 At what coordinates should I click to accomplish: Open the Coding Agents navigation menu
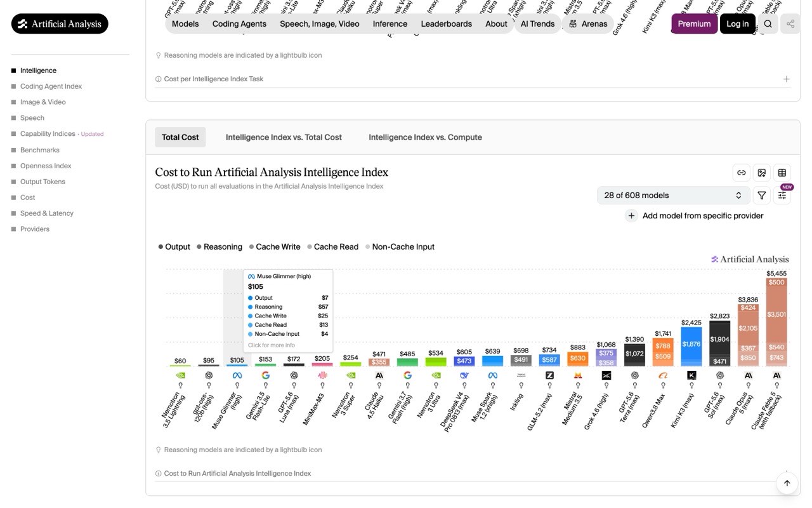239,24
